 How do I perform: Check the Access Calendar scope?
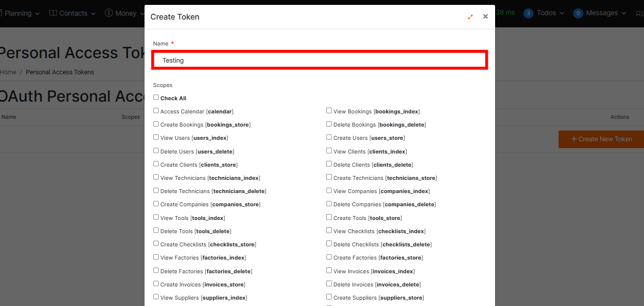156,110
